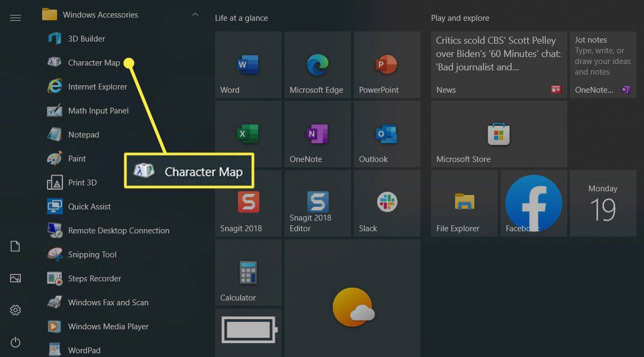The height and width of the screenshot is (357, 644).
Task: Expand the Start menu hamburger button
Action: pos(15,18)
